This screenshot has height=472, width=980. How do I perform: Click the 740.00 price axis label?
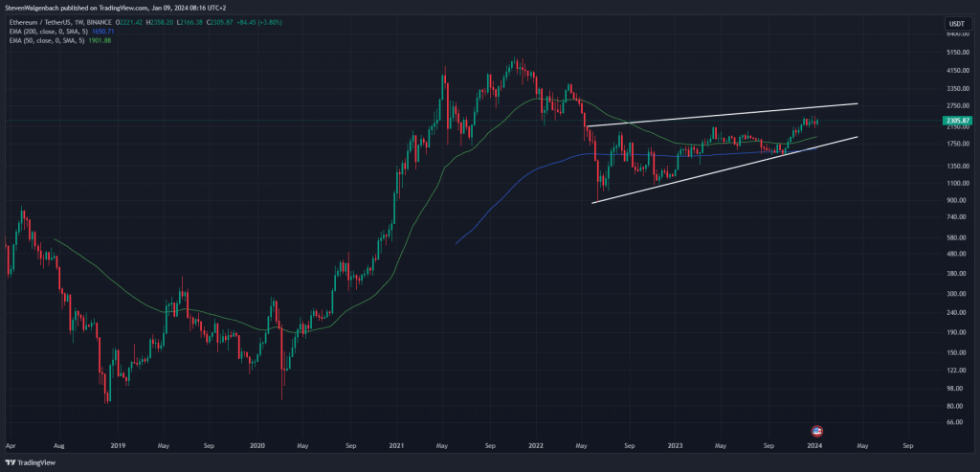[956, 217]
